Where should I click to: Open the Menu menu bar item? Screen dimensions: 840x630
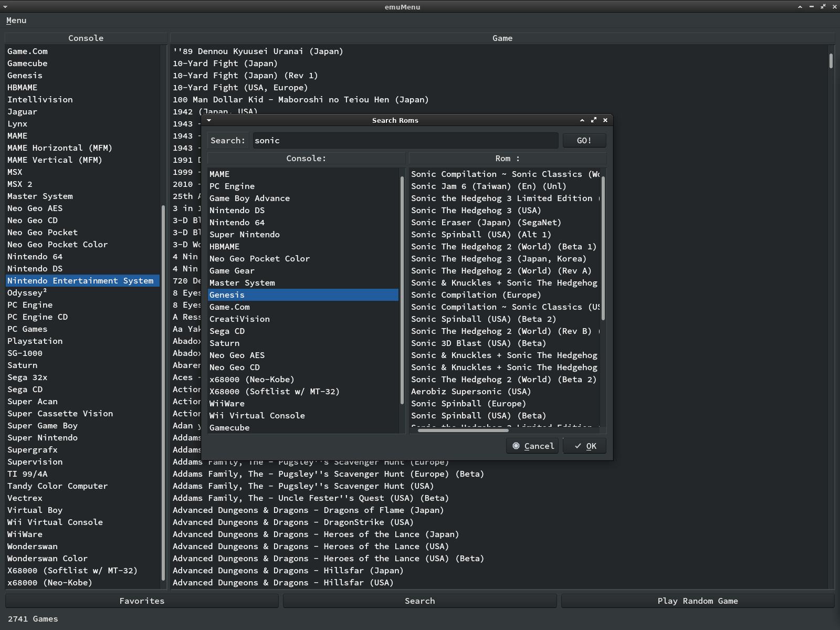16,20
